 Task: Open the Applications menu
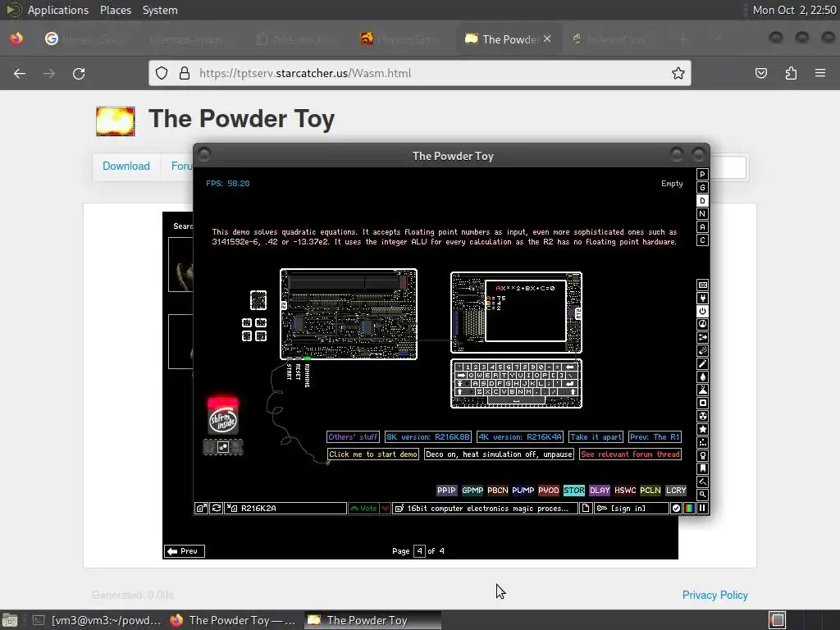click(x=58, y=10)
